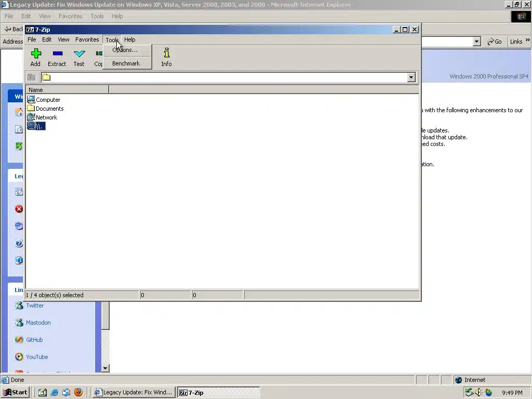Screen dimensions: 532x399
Task: Expand the Internet Explorer address bar dropdown
Action: pos(477,42)
